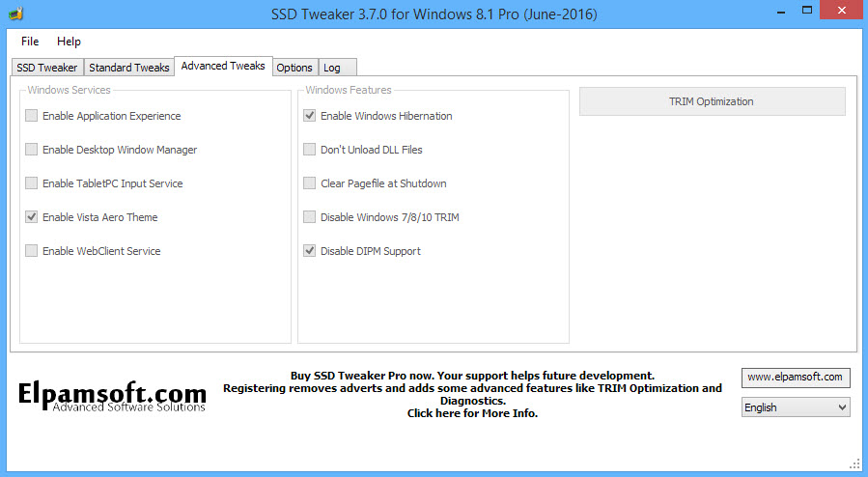Viewport: 868px width, 477px height.
Task: Toggle Disable Windows 7/8/10 TRIM checkbox
Action: (x=310, y=217)
